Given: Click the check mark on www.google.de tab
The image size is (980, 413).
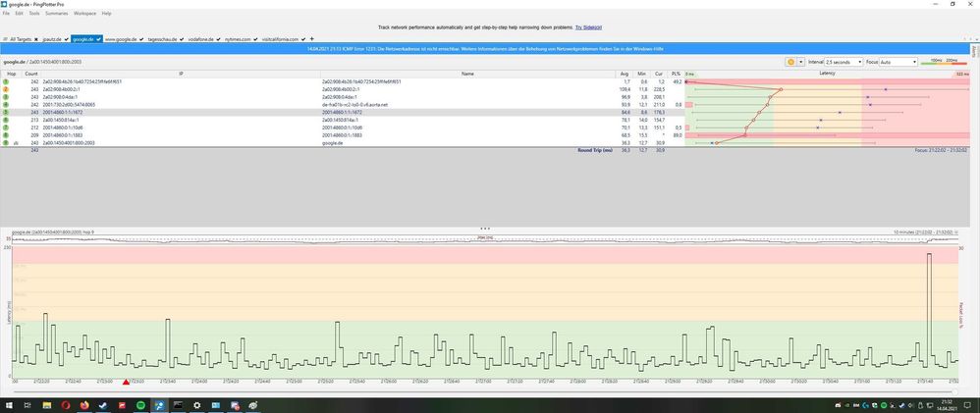Looking at the screenshot, I should 141,39.
